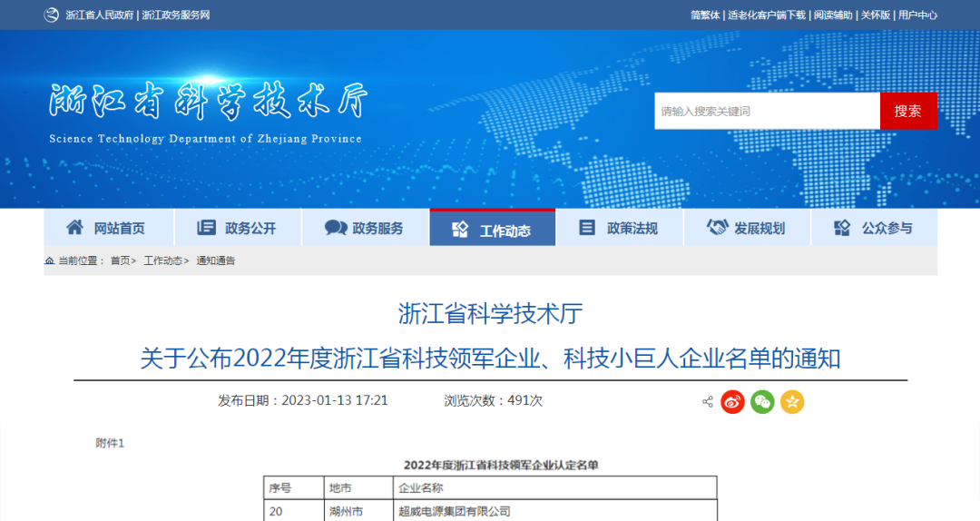Click the 浙江省科学技术厅 banner logo
The height and width of the screenshot is (521, 980).
point(208,100)
